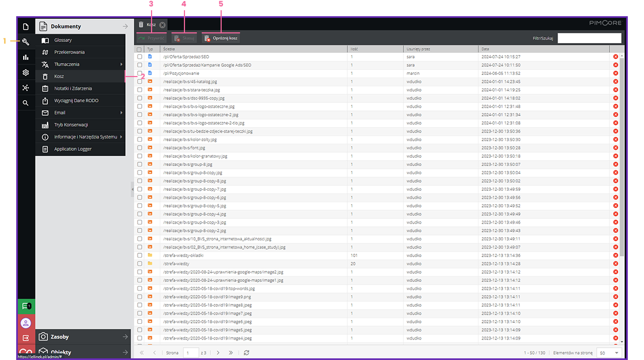This screenshot has height=360, width=644.
Task: Click the Opróżnij kosz button
Action: 221,38
